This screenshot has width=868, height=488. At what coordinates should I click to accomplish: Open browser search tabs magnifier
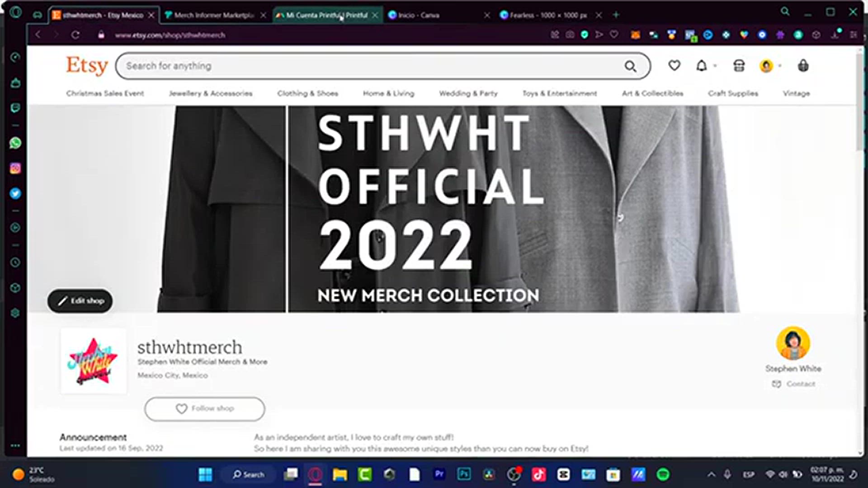click(x=785, y=12)
